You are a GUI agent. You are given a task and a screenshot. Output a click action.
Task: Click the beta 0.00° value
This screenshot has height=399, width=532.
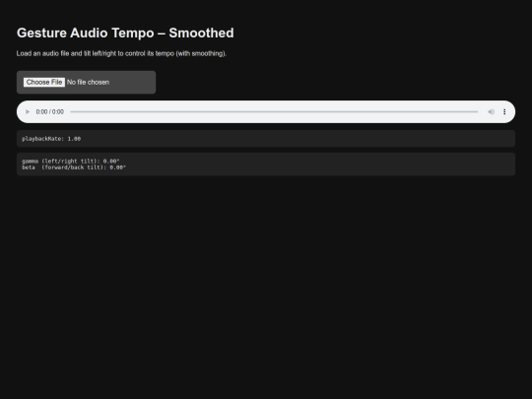[x=118, y=167]
